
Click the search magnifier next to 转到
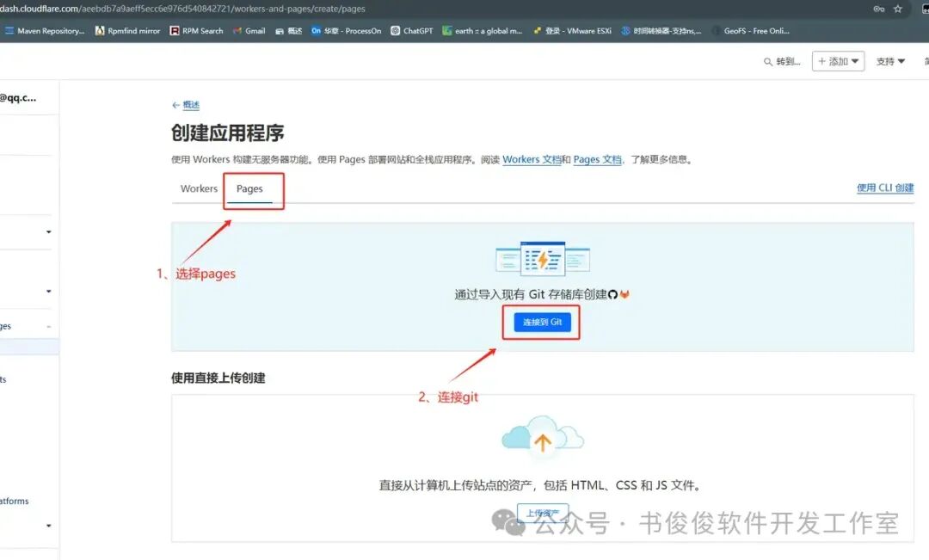tap(768, 62)
